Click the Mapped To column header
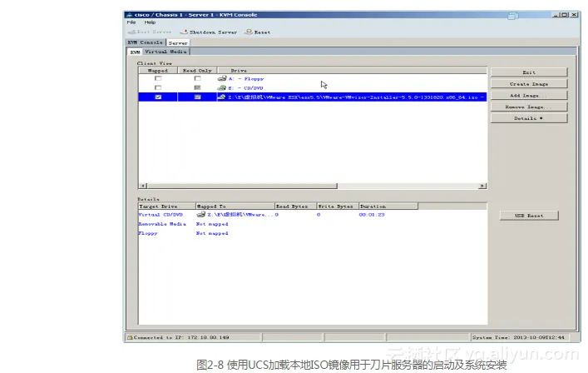The image size is (588, 373). (235, 206)
